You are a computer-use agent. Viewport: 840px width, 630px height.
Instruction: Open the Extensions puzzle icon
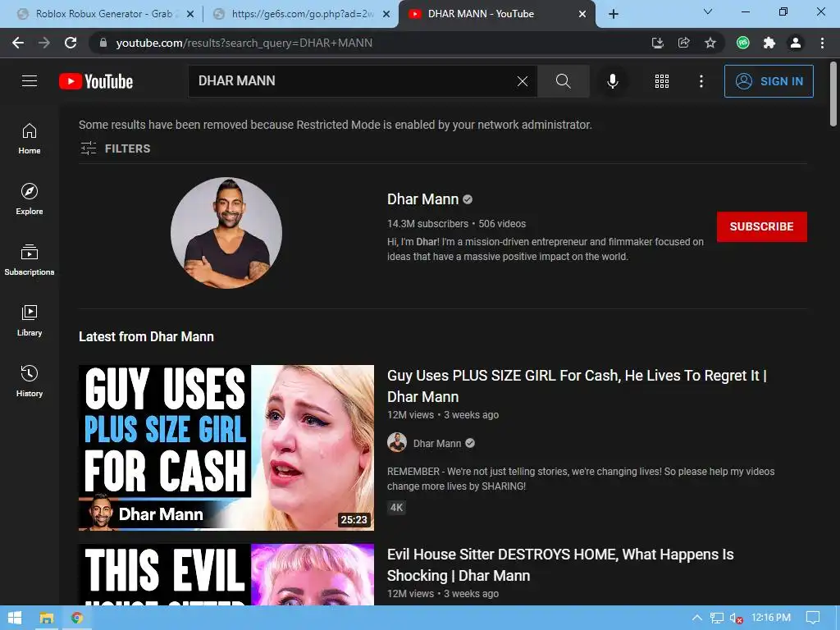click(769, 43)
